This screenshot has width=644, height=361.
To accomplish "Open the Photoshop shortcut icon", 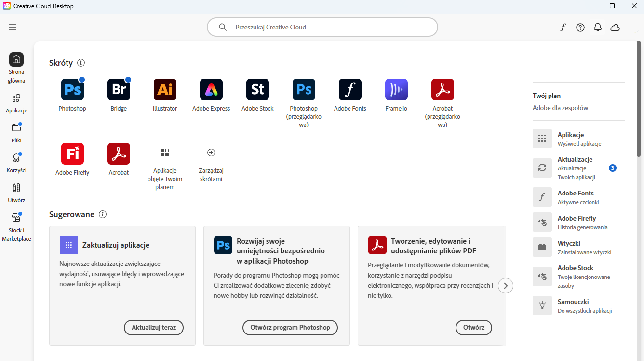I will 72,90.
